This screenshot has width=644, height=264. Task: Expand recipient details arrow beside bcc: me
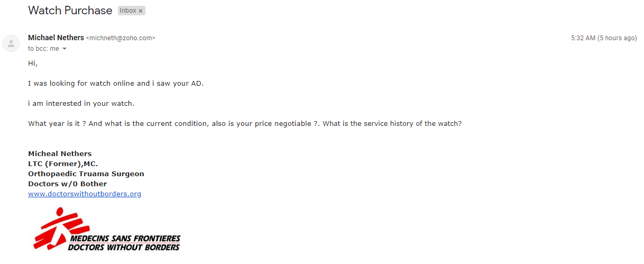pos(65,49)
